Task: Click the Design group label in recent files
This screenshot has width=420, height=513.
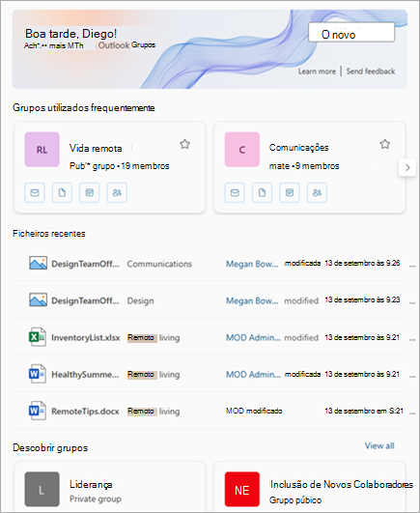Action: point(141,301)
